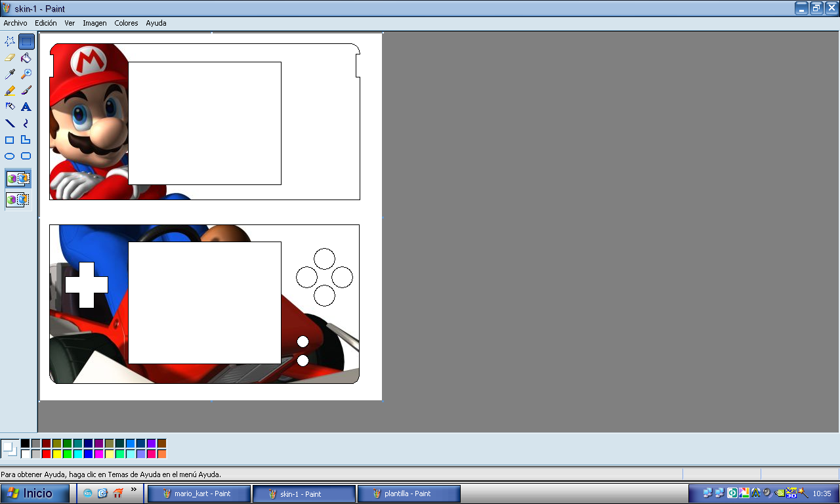Open the Edición menu

[46, 23]
